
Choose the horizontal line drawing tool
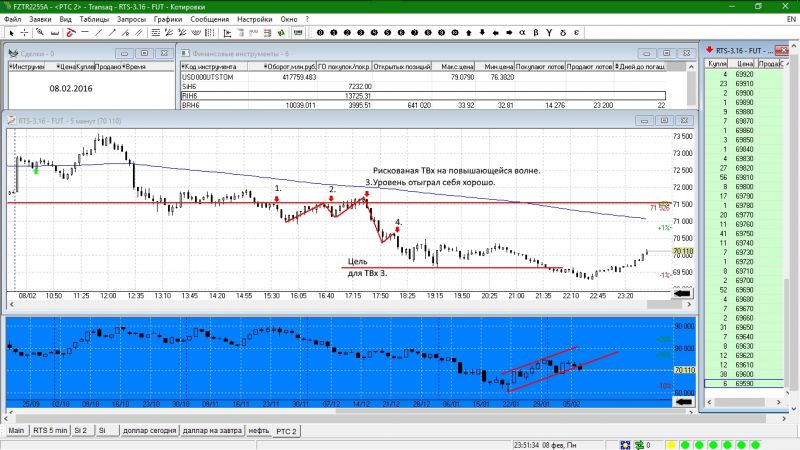point(85,33)
